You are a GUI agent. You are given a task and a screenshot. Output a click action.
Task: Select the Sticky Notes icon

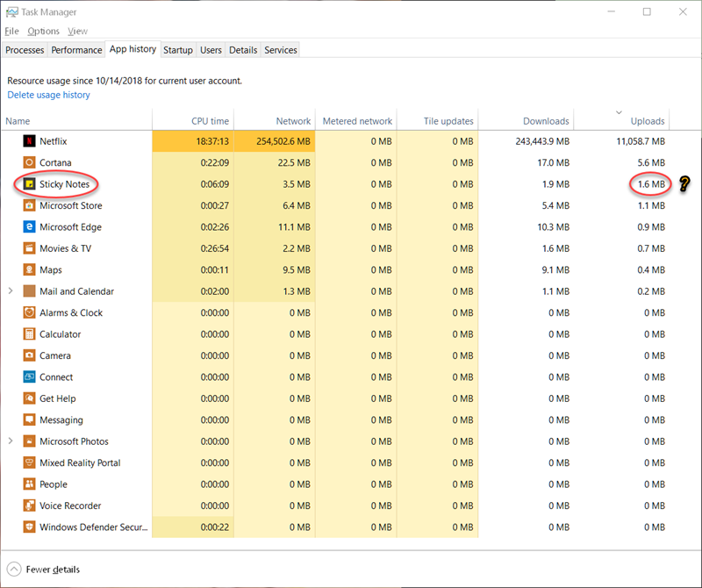coord(29,184)
